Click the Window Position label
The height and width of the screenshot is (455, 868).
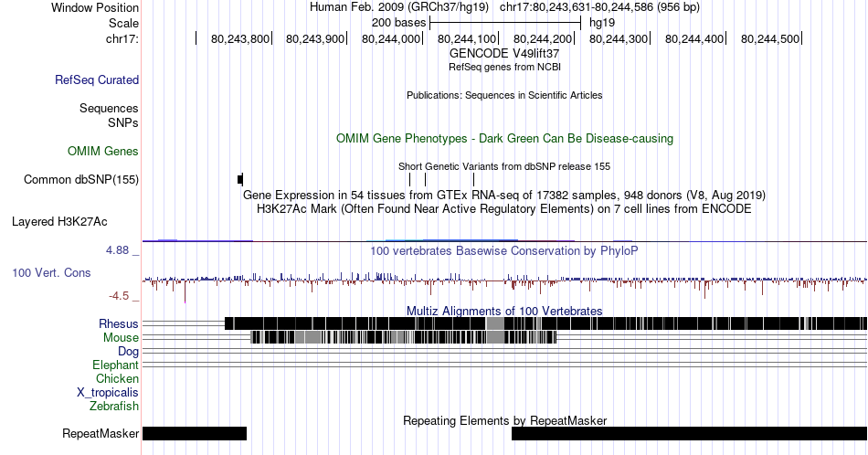pyautogui.click(x=95, y=7)
